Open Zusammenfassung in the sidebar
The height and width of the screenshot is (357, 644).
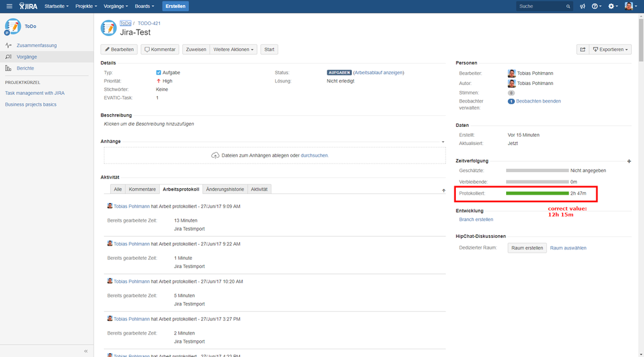[x=37, y=46]
